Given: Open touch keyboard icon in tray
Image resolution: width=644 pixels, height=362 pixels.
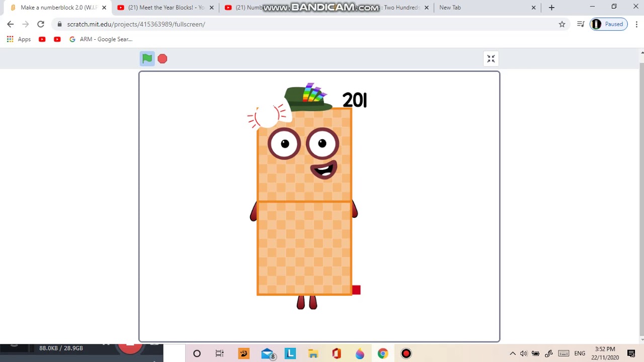Looking at the screenshot, I should (563, 353).
